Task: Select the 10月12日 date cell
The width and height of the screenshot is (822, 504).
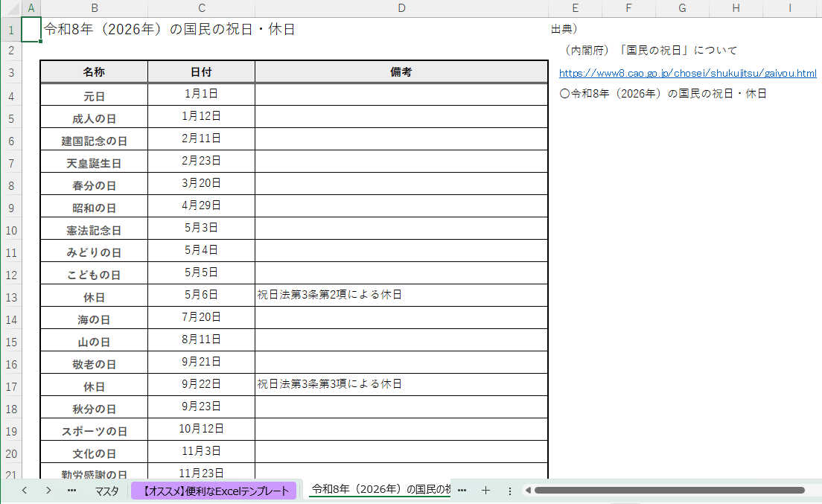Action: (202, 429)
